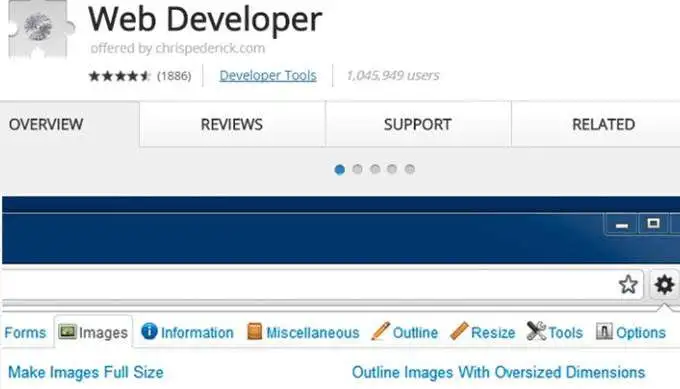Jump to the last carousel dot
The image size is (680, 389).
coord(410,169)
